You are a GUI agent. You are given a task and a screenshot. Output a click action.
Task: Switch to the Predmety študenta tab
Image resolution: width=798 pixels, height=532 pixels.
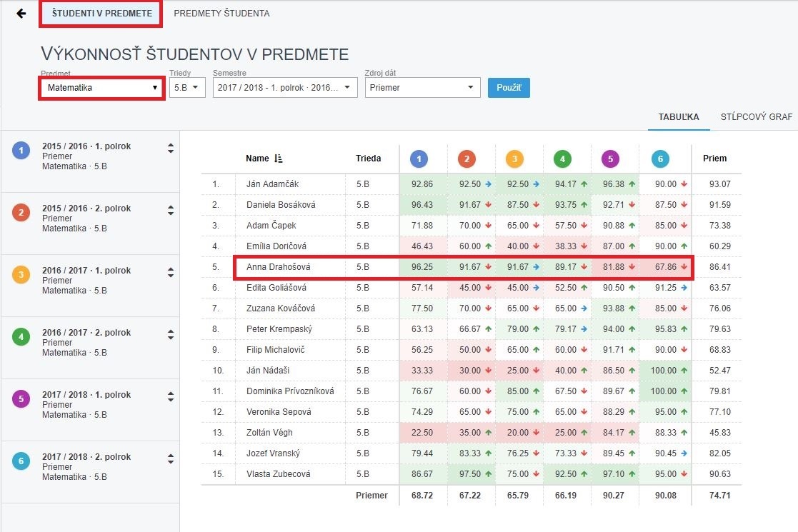tap(221, 14)
